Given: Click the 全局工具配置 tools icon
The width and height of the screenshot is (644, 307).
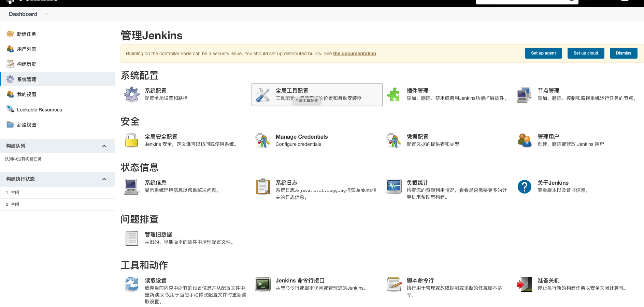Looking at the screenshot, I should (x=263, y=94).
